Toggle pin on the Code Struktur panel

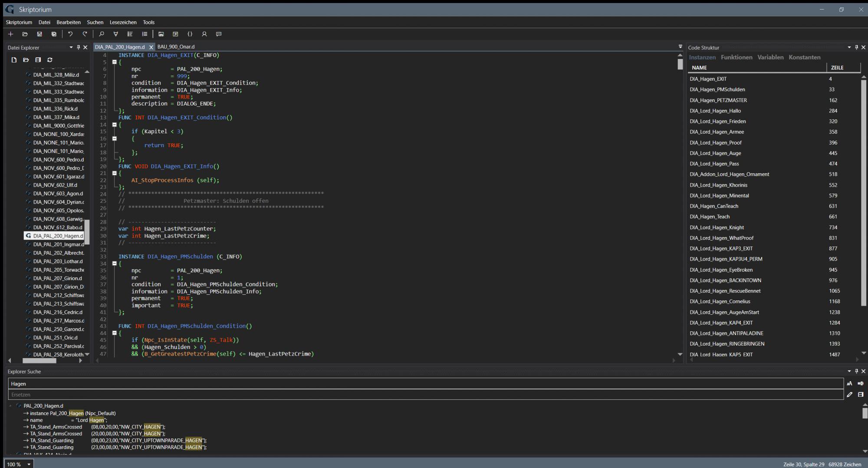(x=856, y=47)
